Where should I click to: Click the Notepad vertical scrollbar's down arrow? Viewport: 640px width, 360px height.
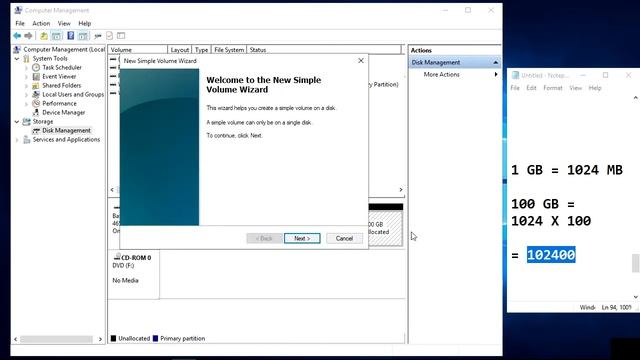pyautogui.click(x=636, y=297)
